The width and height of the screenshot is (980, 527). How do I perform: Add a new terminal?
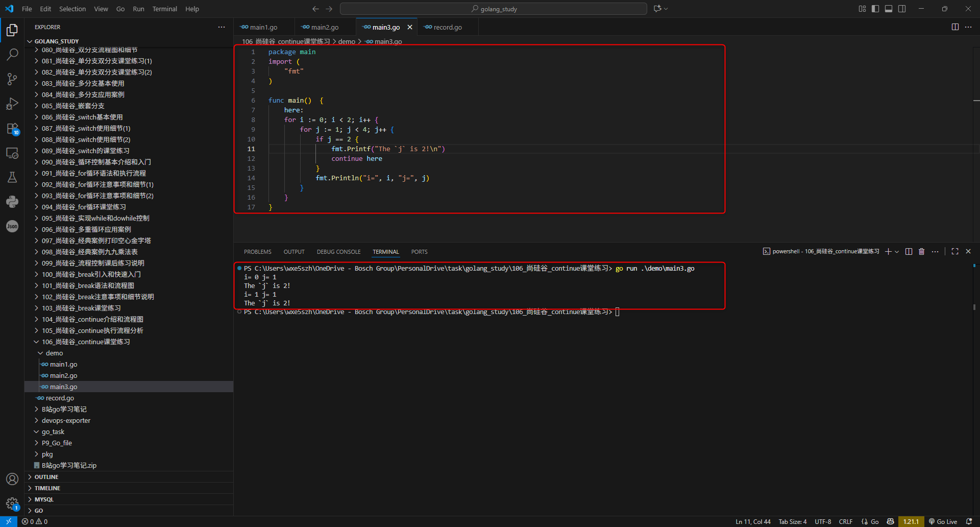(888, 251)
